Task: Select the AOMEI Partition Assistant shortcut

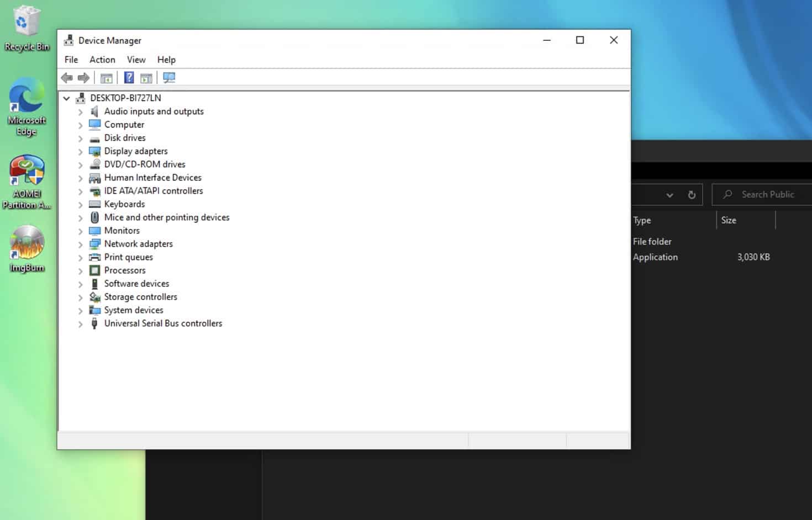Action: tap(27, 182)
